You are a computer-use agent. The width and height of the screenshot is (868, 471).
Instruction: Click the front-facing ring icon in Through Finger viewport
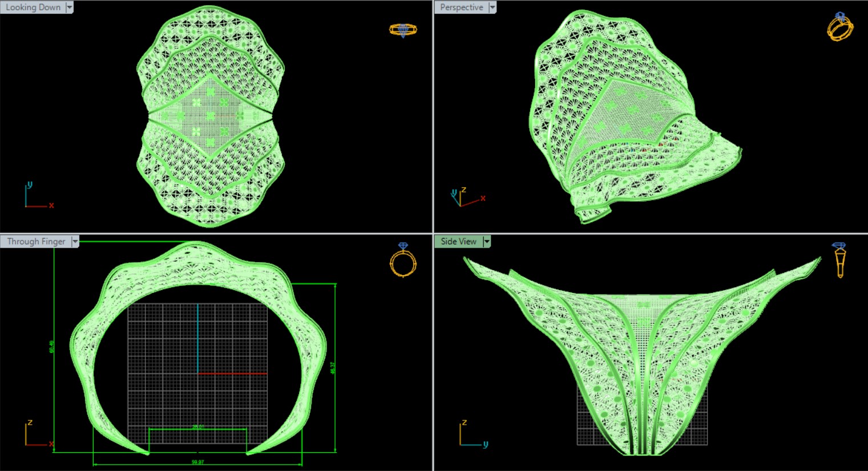coord(403,260)
